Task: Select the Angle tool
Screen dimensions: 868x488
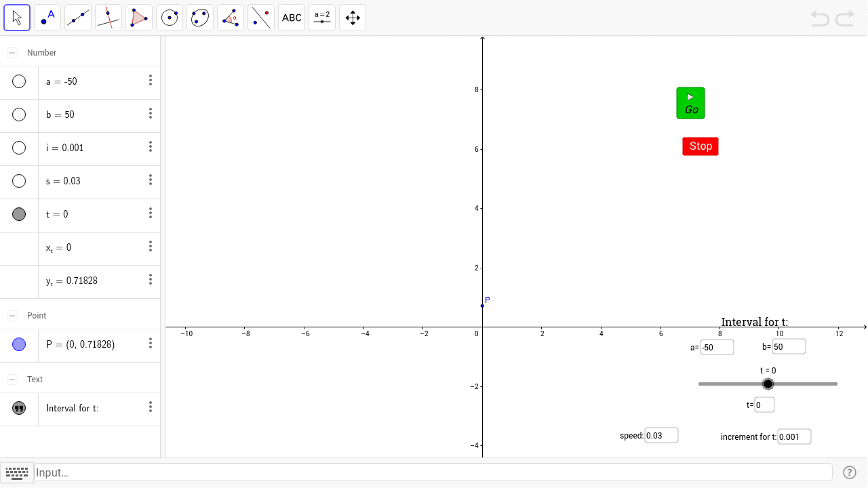Action: (231, 18)
